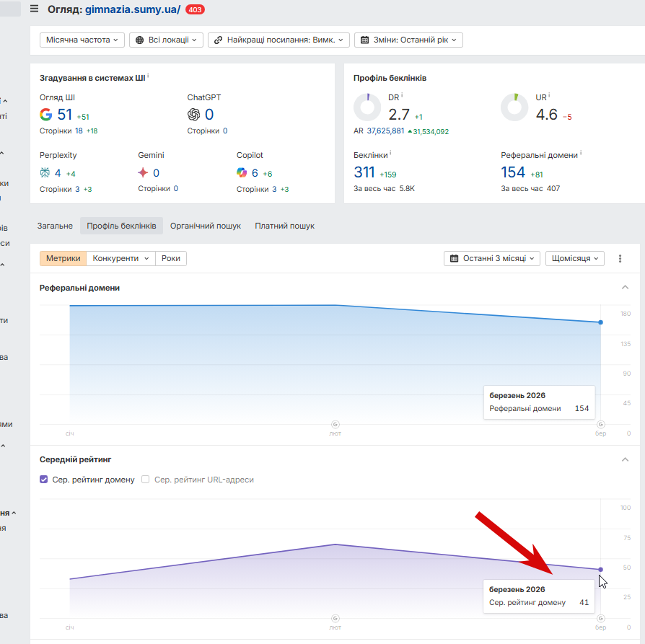
Task: Collapse the Реферальні домени chart section
Action: click(625, 287)
